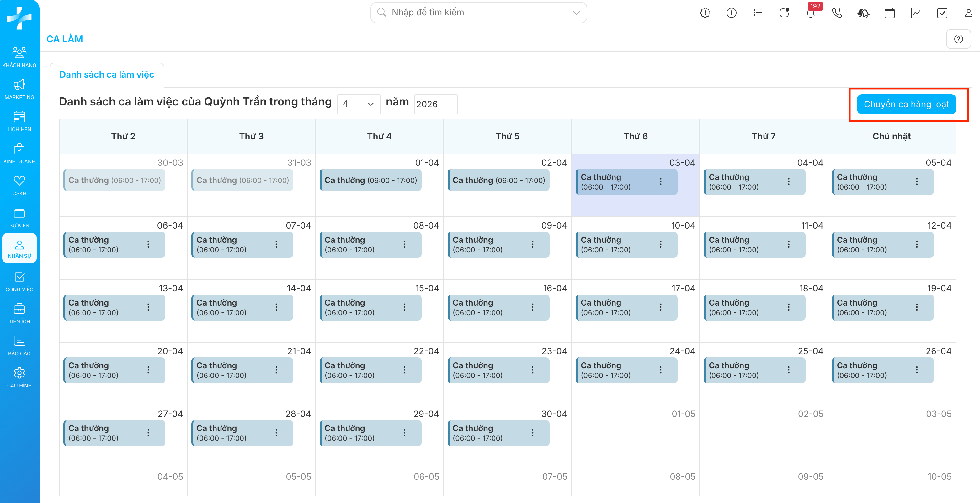The image size is (980, 503).
Task: Open the calendar icon in top bar
Action: click(889, 13)
